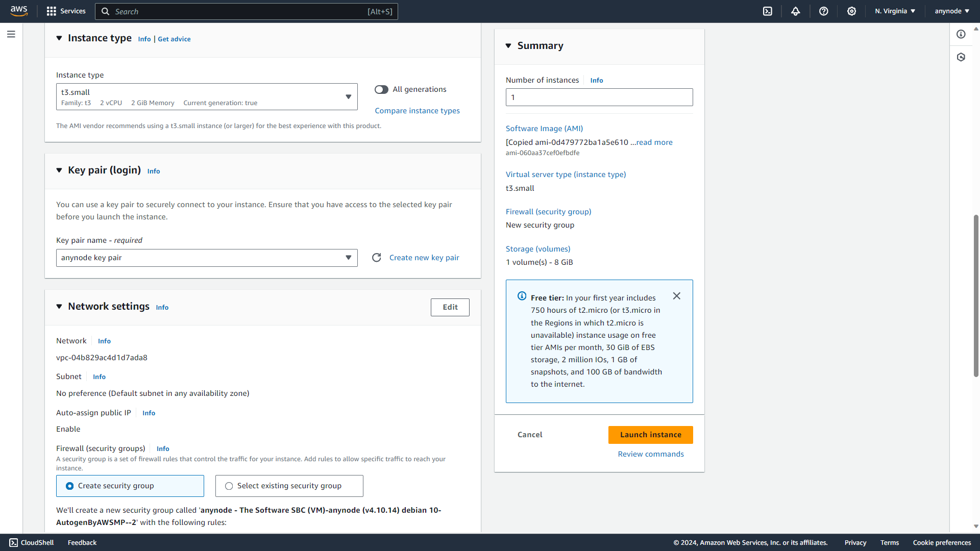Open the N. Virginia region menu
Screen dimensions: 980x551
[x=894, y=11]
